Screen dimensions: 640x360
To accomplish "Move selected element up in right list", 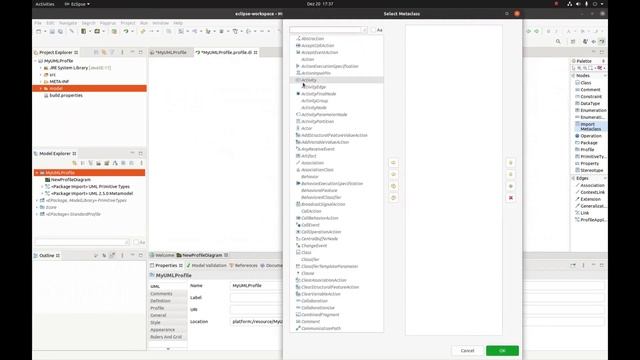I will pos(511,163).
